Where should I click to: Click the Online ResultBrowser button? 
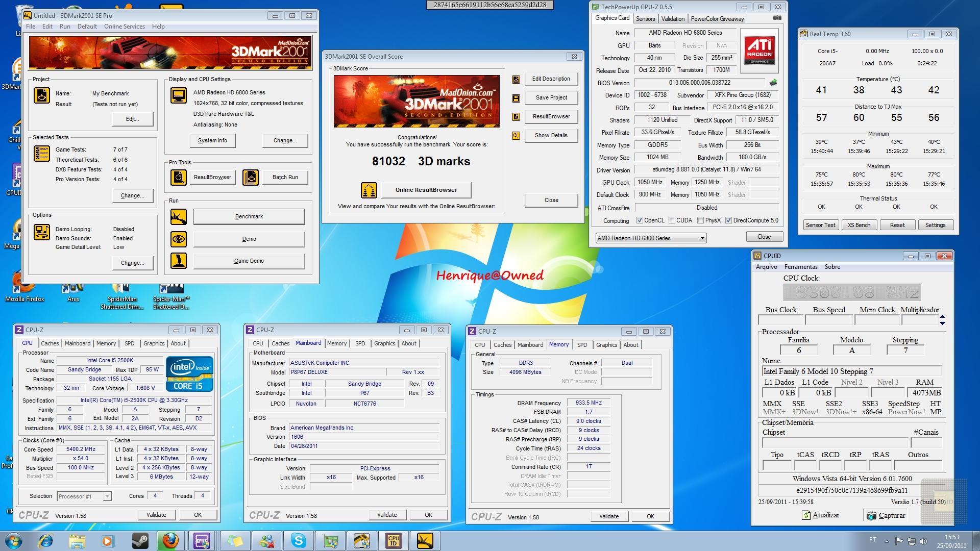pos(426,190)
